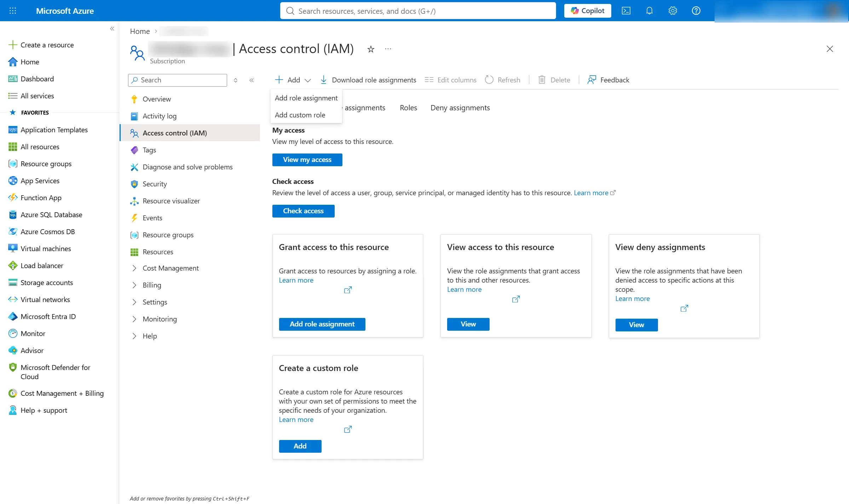The width and height of the screenshot is (849, 504).
Task: Open Help + support
Action: click(38, 410)
